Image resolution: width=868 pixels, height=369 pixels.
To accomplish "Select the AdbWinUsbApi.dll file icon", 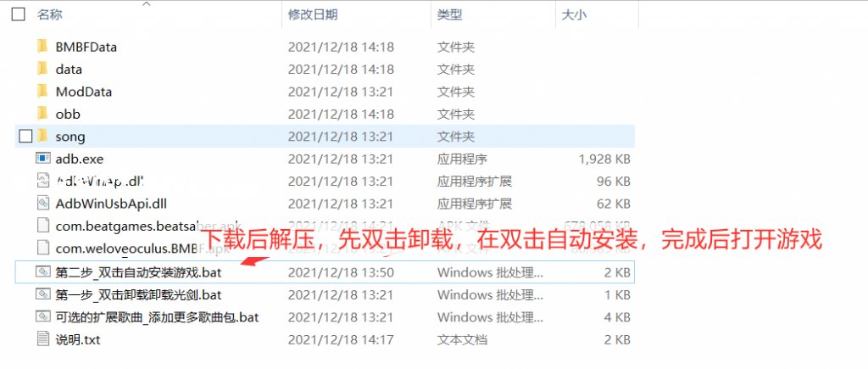I will point(43,204).
